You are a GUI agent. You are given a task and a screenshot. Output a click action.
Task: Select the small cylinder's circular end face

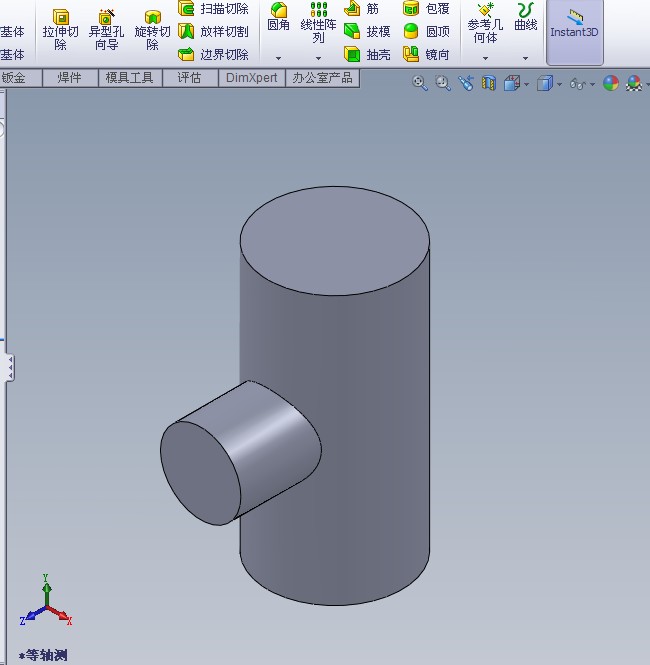(x=200, y=473)
